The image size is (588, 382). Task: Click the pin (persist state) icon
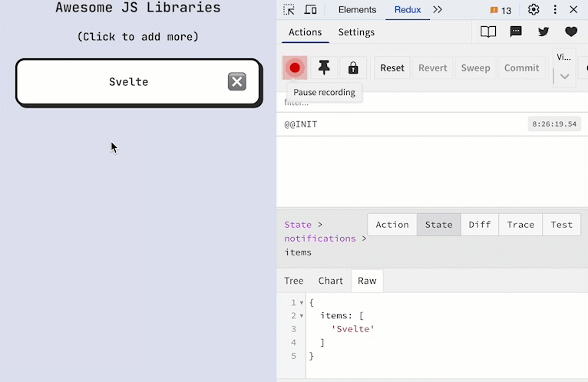coord(324,68)
